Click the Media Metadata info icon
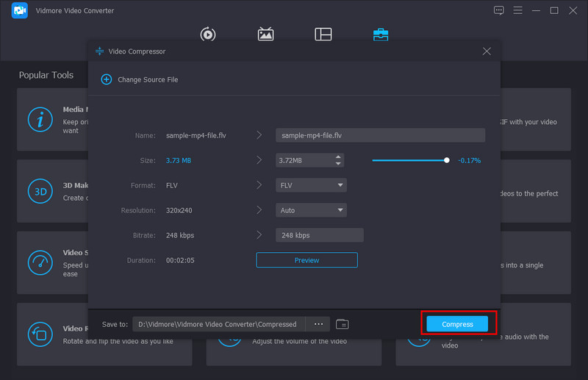 pyautogui.click(x=39, y=118)
